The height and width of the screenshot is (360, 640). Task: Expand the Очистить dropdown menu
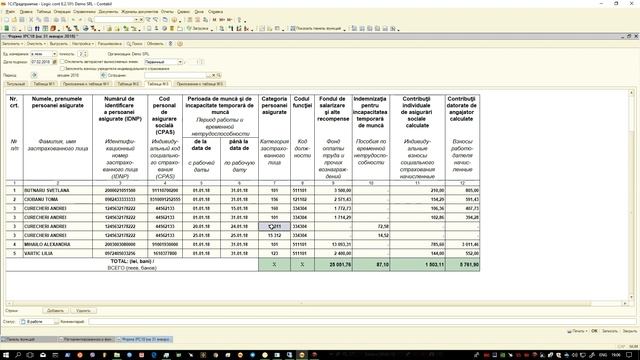36,44
